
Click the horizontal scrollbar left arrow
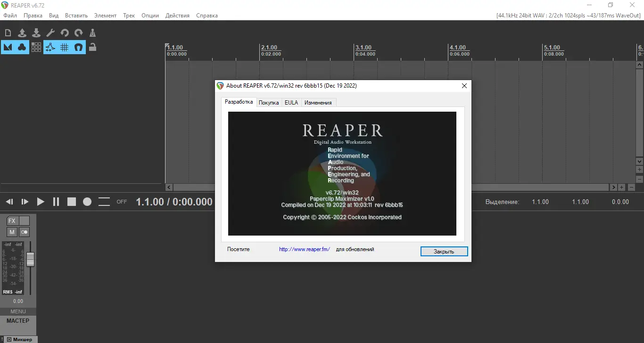pyautogui.click(x=169, y=187)
